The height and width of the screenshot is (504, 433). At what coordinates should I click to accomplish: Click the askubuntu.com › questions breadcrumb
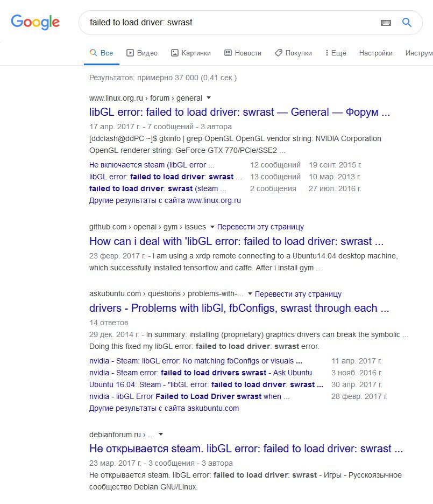click(166, 294)
